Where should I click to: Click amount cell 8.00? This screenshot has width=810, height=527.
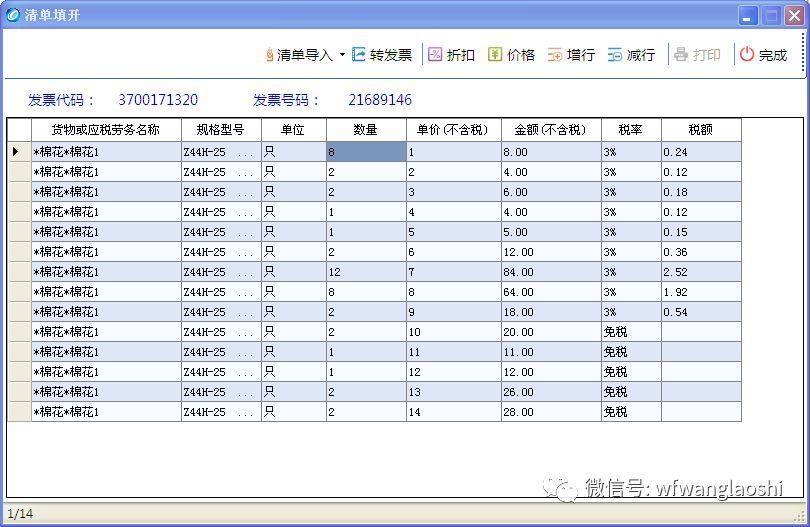[551, 152]
